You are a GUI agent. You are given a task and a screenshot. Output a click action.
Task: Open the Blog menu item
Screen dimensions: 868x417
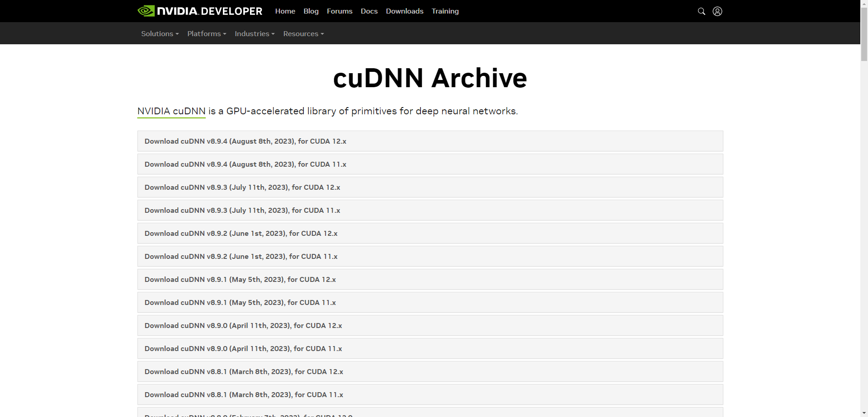coord(311,11)
